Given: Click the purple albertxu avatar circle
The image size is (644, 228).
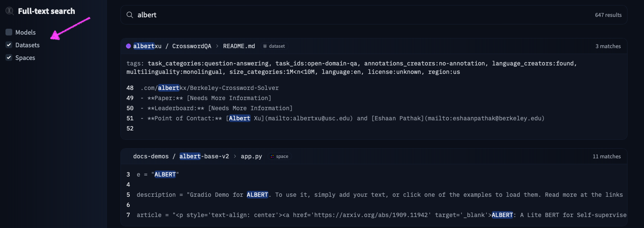Looking at the screenshot, I should pos(128,46).
